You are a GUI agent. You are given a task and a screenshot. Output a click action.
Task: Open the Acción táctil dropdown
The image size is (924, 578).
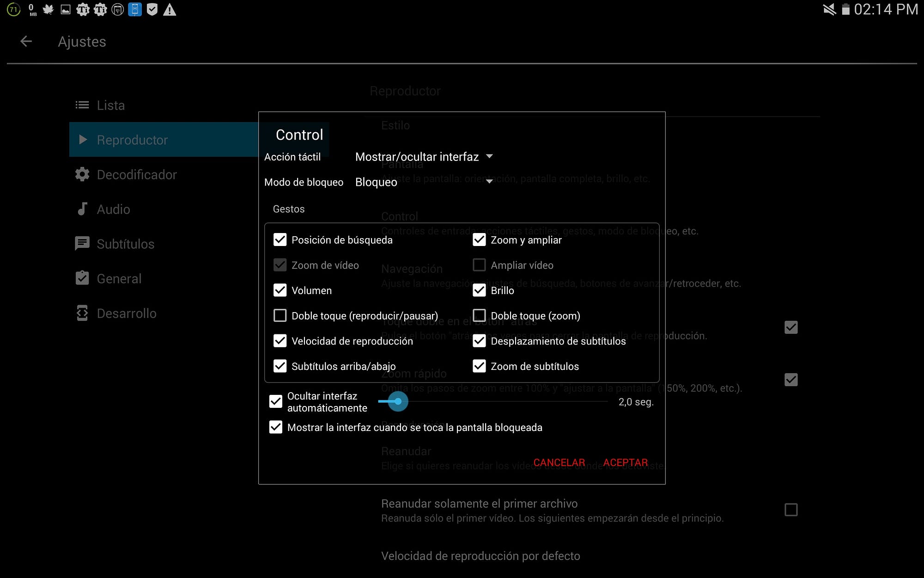pyautogui.click(x=424, y=157)
